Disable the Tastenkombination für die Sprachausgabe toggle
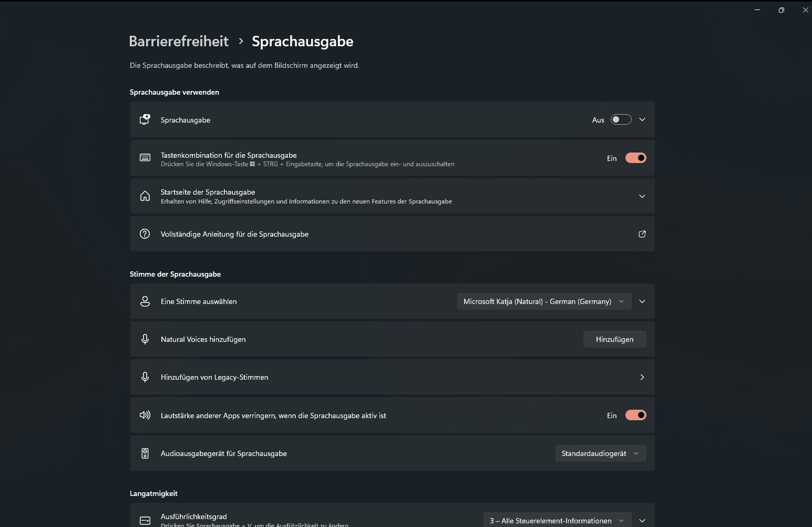This screenshot has height=527, width=812. (x=636, y=158)
